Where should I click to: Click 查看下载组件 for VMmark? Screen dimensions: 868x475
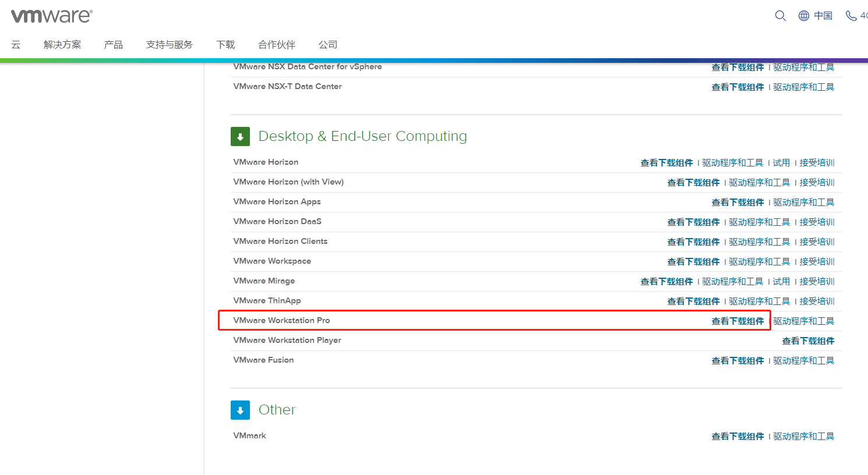point(738,436)
